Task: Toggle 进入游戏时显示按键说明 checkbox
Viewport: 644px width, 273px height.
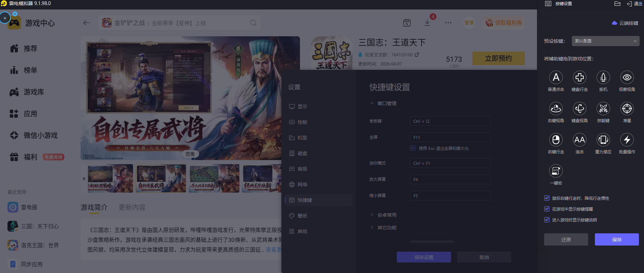Action: [547, 220]
